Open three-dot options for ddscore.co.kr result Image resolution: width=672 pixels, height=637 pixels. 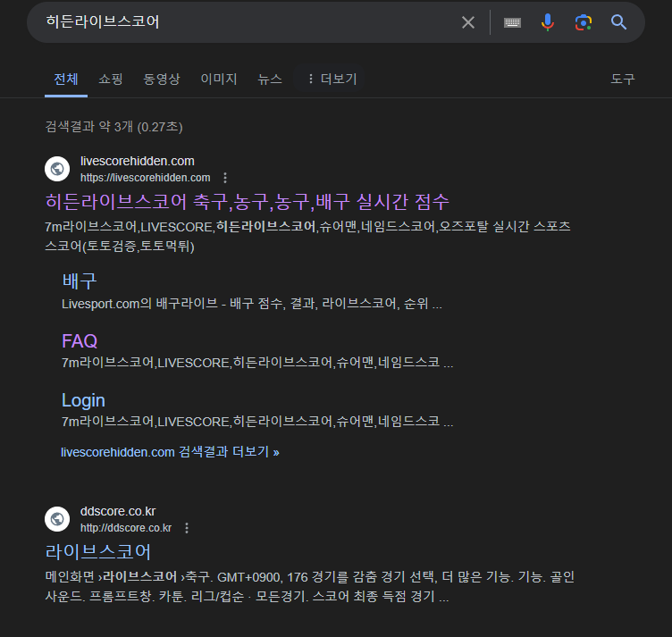(187, 528)
